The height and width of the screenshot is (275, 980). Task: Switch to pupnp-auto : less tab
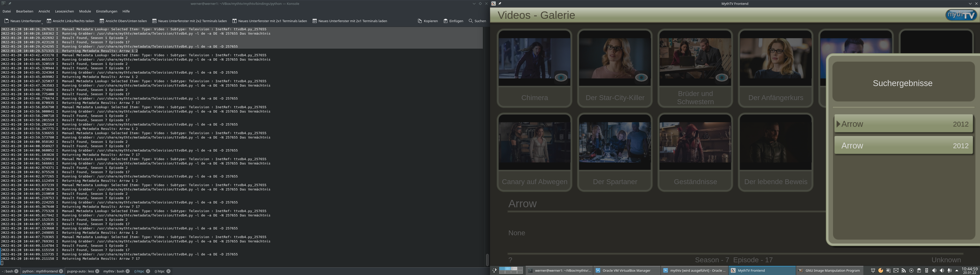[x=80, y=271]
